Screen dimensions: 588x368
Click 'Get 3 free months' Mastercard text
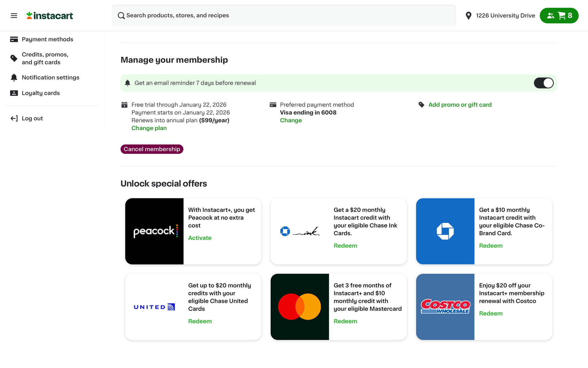click(x=367, y=297)
